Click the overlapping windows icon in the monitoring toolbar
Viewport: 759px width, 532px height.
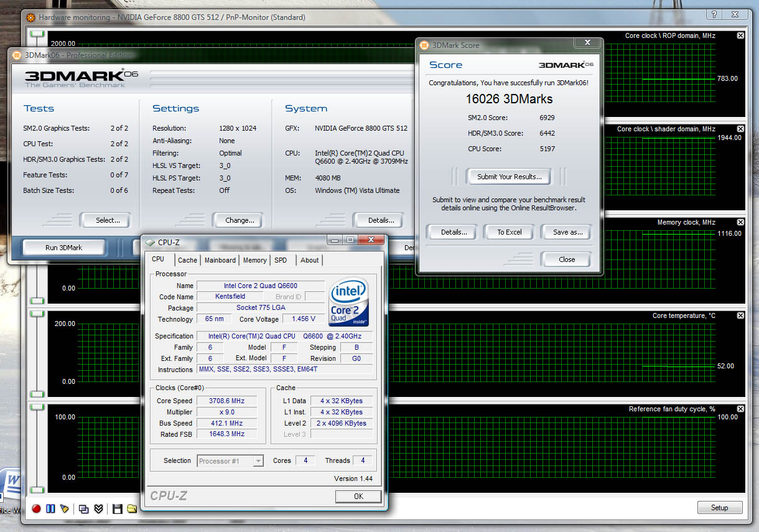click(84, 508)
